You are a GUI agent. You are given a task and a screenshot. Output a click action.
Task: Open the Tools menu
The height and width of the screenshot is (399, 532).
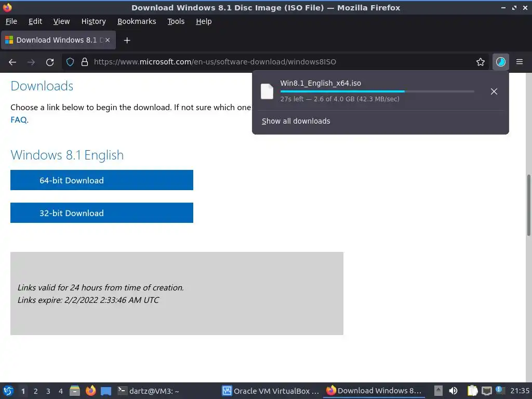[x=176, y=21]
